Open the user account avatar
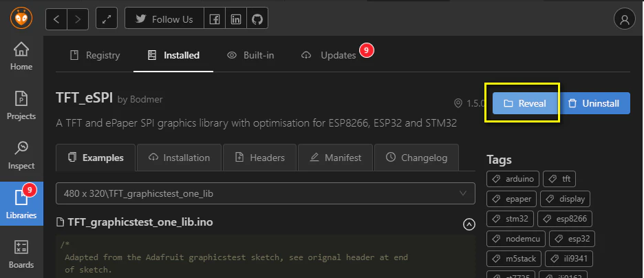This screenshot has height=278, width=644. tap(624, 20)
